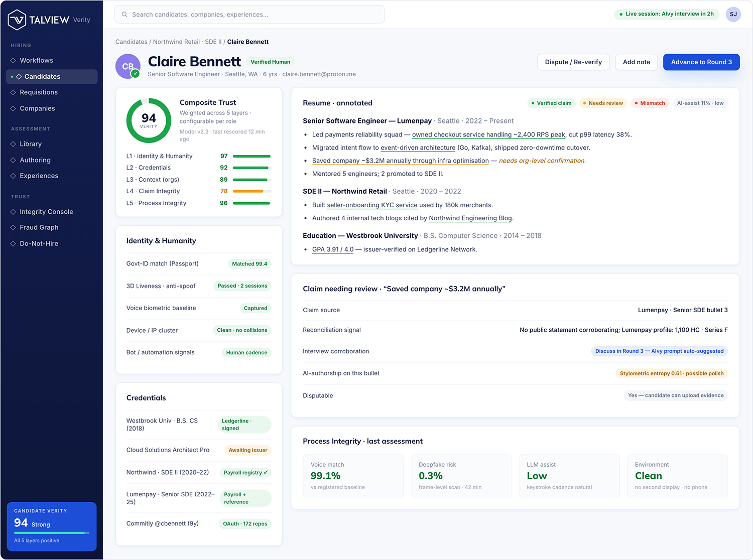Click the Live session Alvy interview pill
Viewport: 753px width, 560px height.
tap(667, 14)
